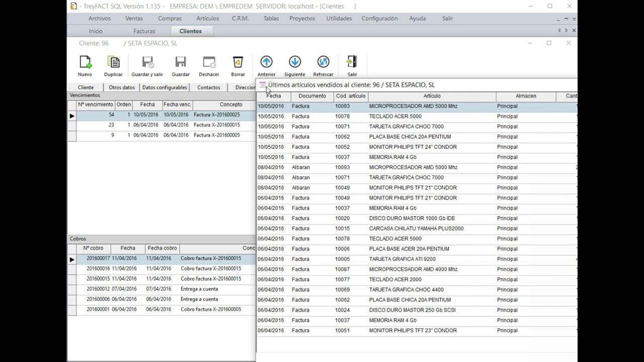Open the Datos configurables sub-tab
This screenshot has height=362, width=644.
165,87
